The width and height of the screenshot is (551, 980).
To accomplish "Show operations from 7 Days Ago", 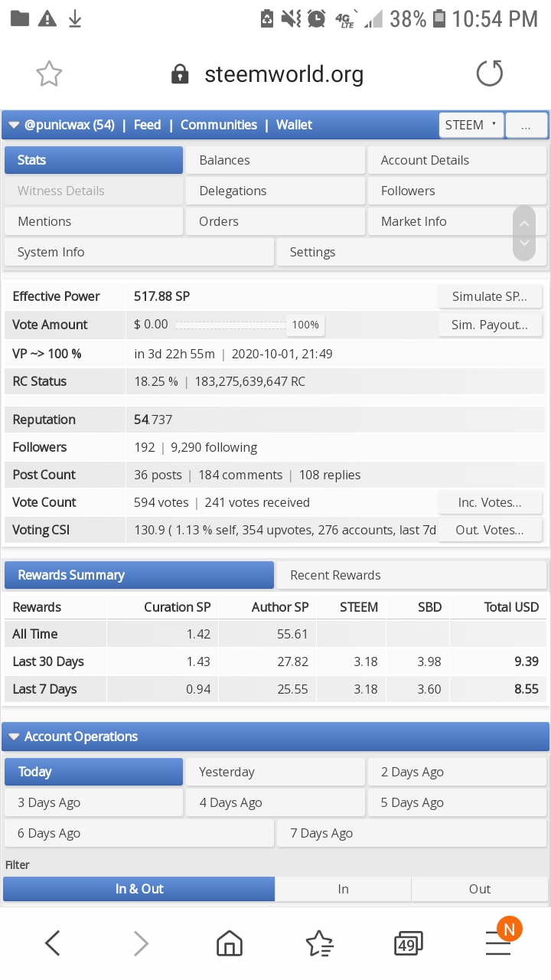I will click(412, 833).
